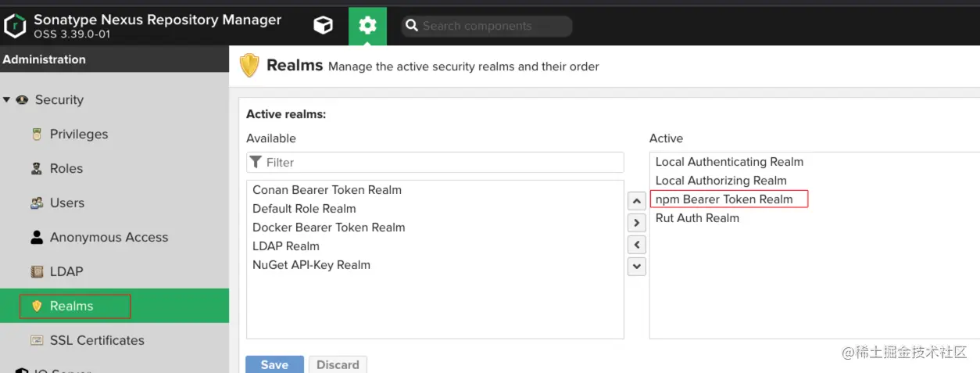
Task: Open the Browse cube icon
Action: click(x=323, y=26)
